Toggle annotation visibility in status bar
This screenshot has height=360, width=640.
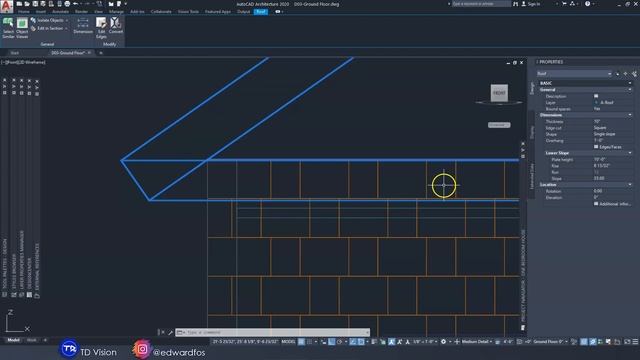[391, 342]
